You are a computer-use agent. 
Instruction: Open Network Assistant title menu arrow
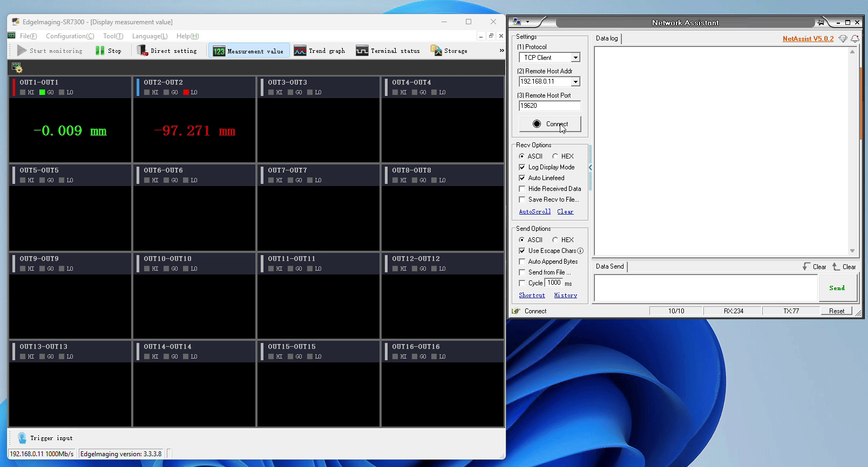(527, 23)
